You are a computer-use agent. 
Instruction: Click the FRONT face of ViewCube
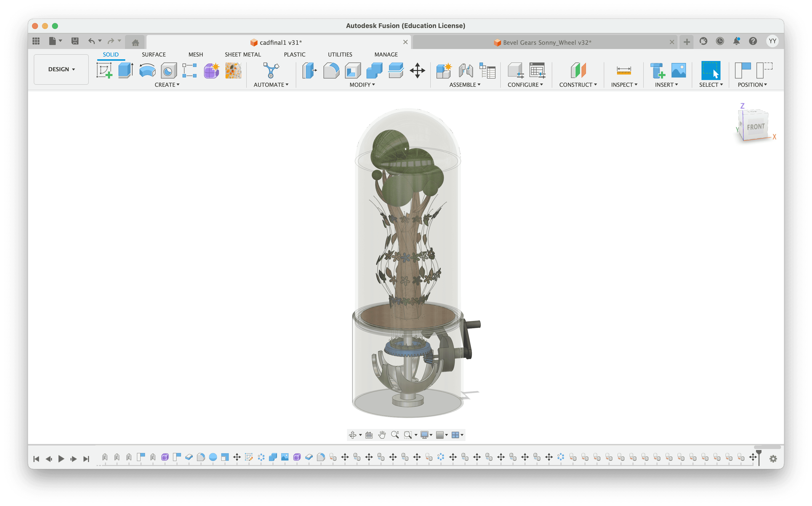point(755,127)
